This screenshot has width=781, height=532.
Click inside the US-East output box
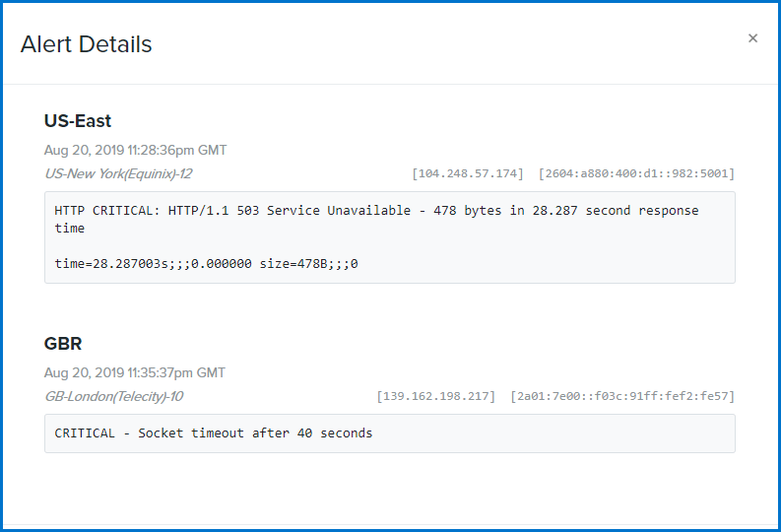pyautogui.click(x=389, y=237)
